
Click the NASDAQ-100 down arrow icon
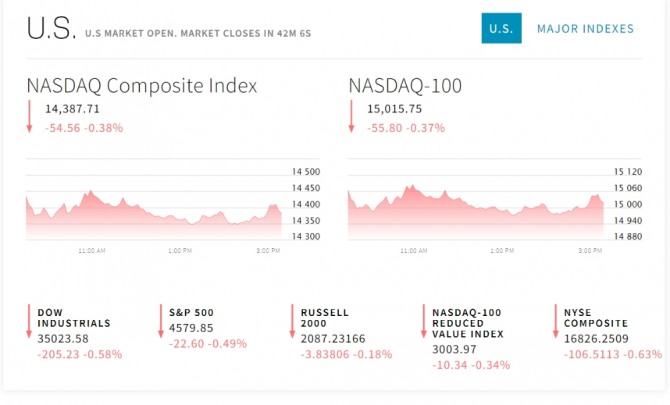351,117
